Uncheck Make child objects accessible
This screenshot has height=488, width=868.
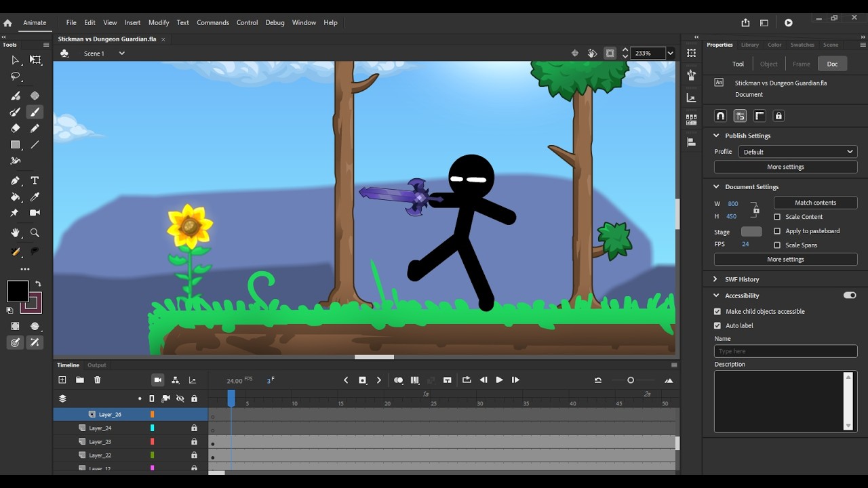tap(717, 312)
